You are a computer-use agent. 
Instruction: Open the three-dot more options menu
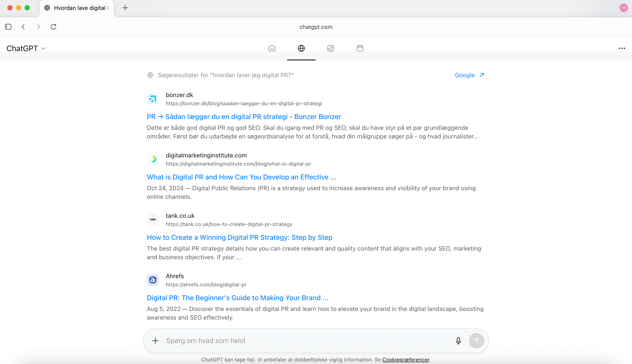click(x=622, y=48)
